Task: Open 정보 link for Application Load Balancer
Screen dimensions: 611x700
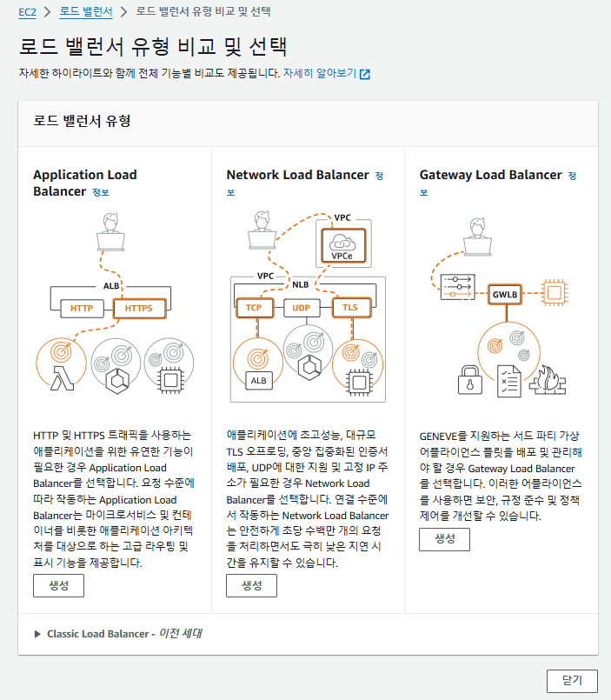Action: pyautogui.click(x=101, y=192)
